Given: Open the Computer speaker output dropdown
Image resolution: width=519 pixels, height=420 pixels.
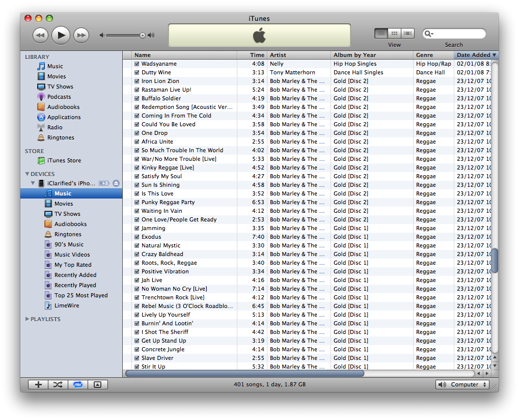Looking at the screenshot, I should [x=462, y=385].
